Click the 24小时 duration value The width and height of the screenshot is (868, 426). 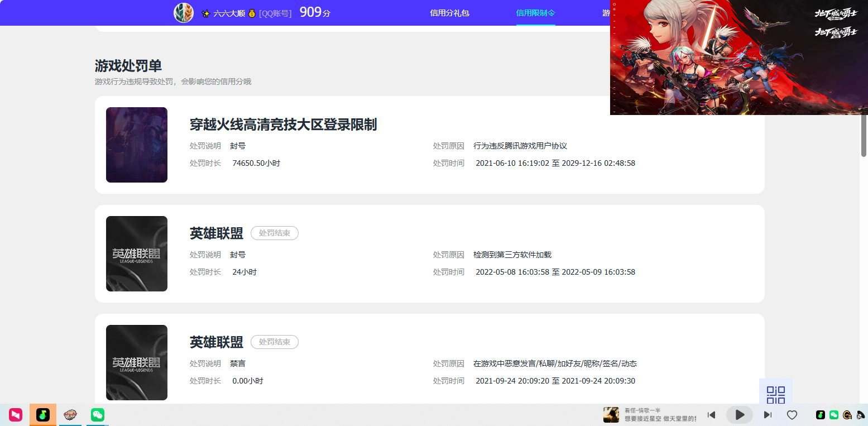pos(244,272)
